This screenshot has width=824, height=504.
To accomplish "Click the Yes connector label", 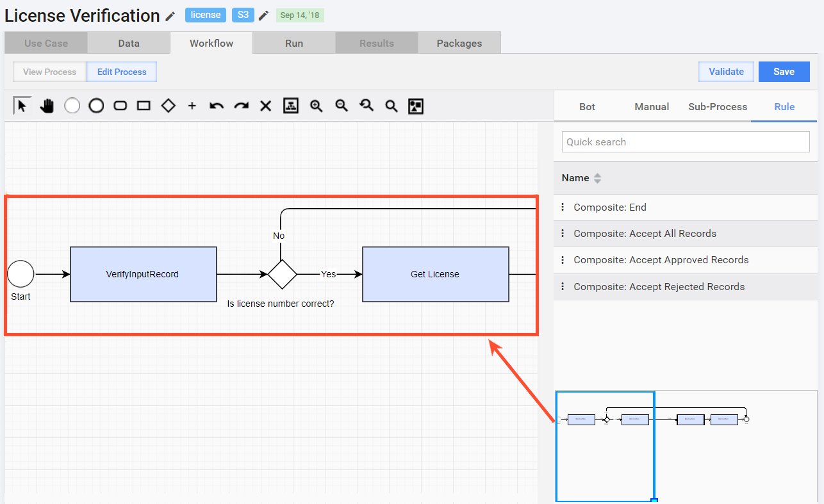I will click(328, 274).
